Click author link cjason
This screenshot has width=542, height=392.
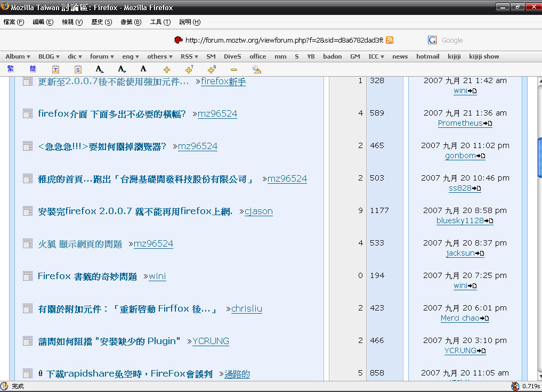pos(258,211)
